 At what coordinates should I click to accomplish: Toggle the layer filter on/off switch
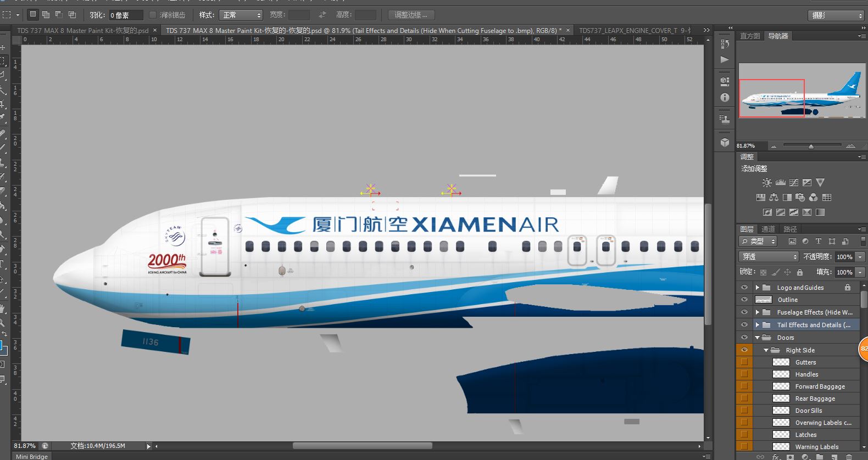point(863,242)
